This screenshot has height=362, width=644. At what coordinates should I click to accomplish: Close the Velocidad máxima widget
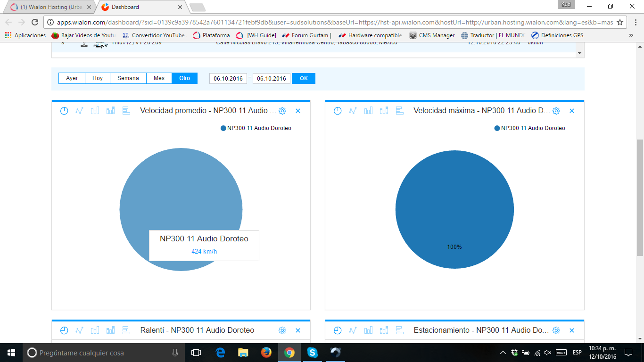(x=572, y=111)
